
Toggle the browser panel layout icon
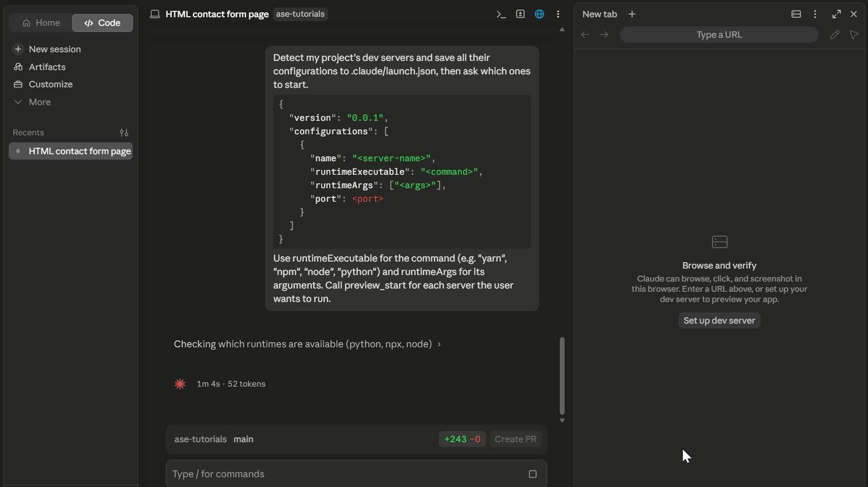(796, 15)
